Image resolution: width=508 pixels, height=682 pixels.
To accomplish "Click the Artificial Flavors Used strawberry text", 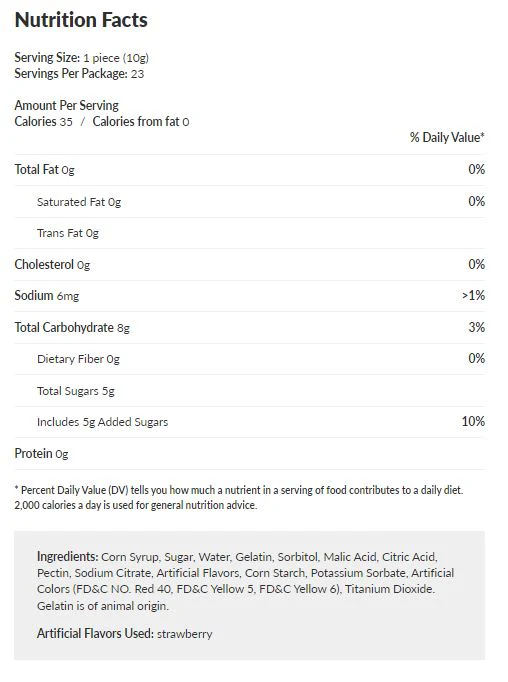I will (x=124, y=634).
